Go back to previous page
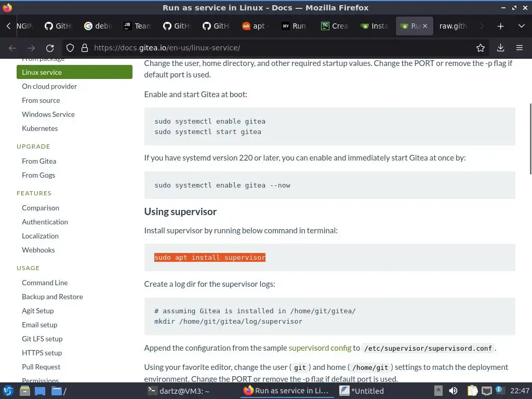The height and width of the screenshot is (399, 532). pyautogui.click(x=12, y=48)
